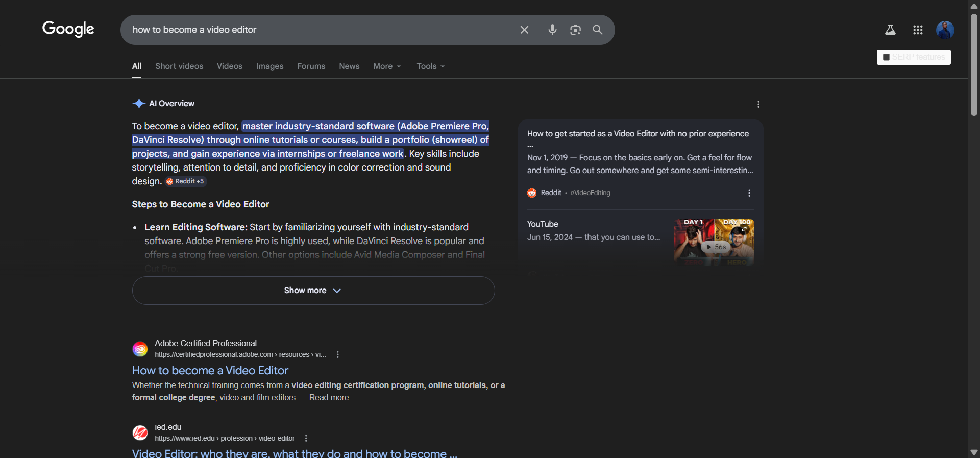Open AI Overview options three-dot menu
Viewport: 980px width, 458px height.
click(758, 104)
